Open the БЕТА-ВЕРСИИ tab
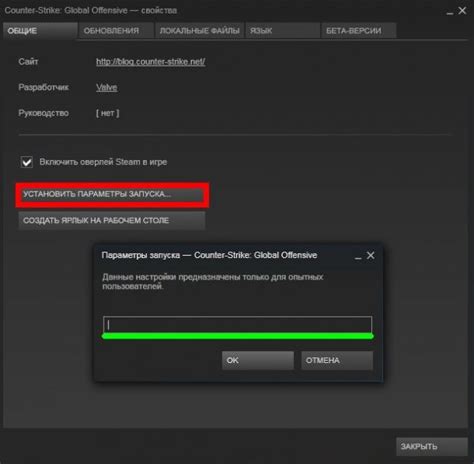Viewport: 474px width, 464px height. pos(359,31)
